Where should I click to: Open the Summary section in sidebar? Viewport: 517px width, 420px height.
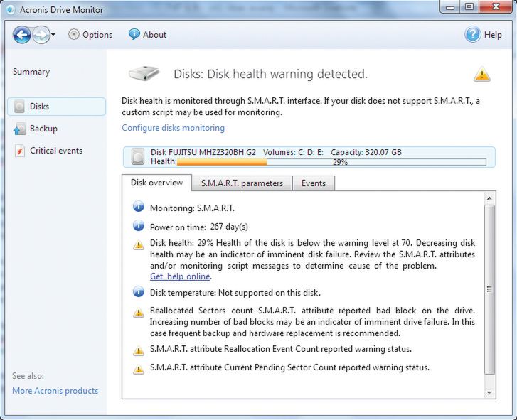point(31,72)
